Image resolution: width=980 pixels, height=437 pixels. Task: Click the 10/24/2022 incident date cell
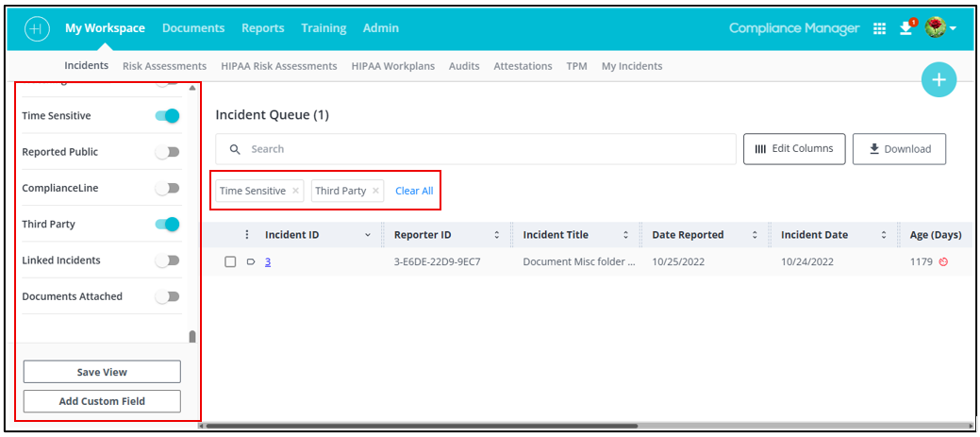click(x=807, y=262)
